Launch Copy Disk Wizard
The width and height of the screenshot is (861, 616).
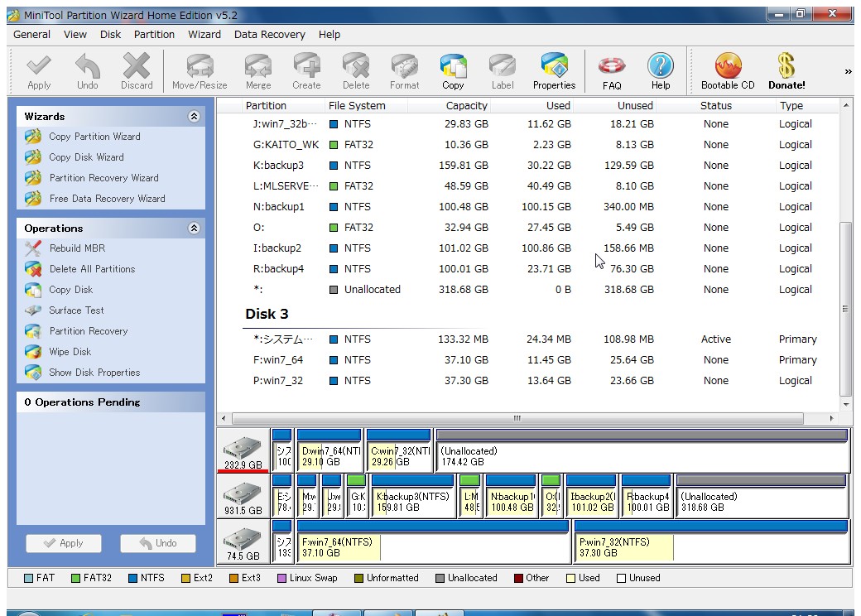coord(86,157)
